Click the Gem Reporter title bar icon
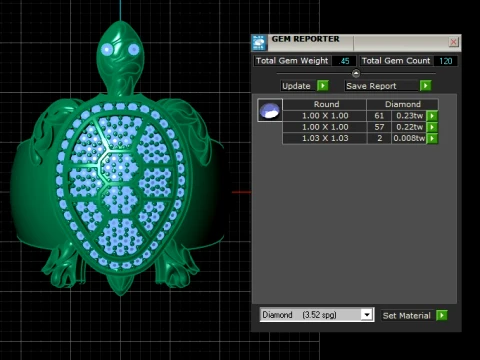Image resolution: width=480 pixels, height=360 pixels. (259, 43)
